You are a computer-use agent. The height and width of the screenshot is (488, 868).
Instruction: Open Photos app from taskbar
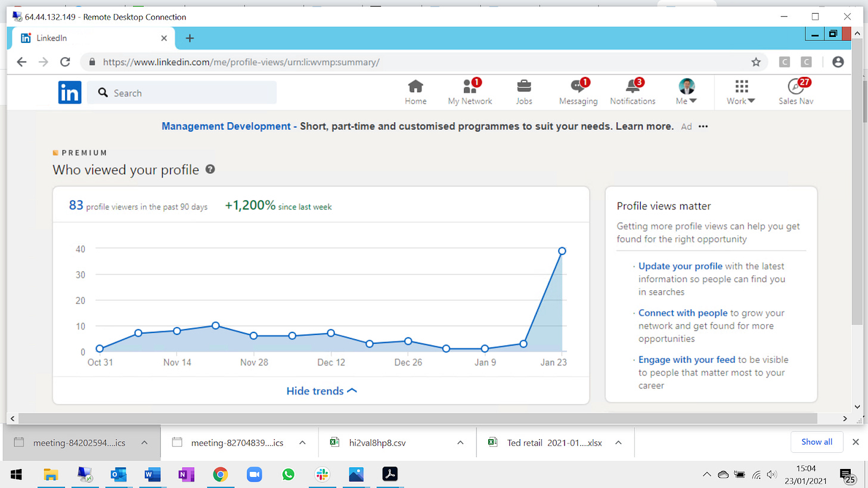click(356, 474)
